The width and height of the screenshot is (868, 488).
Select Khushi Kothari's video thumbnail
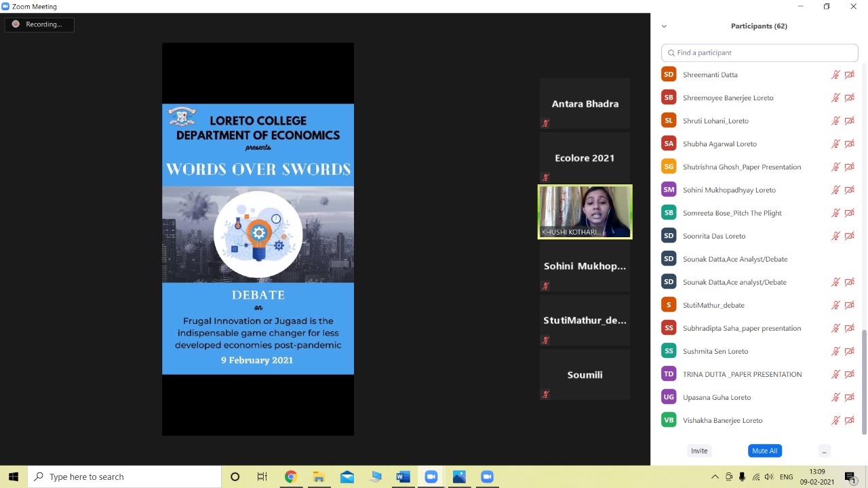[x=585, y=212]
